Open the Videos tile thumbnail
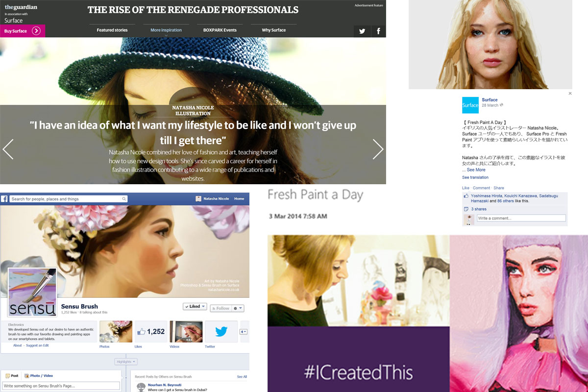Viewport: 588px width, 392px height. tap(186, 332)
